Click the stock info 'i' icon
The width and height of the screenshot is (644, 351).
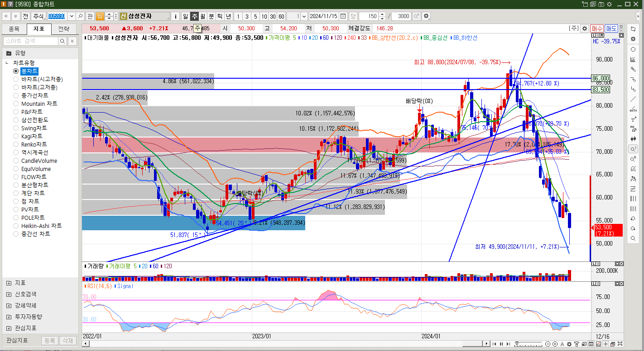(176, 16)
